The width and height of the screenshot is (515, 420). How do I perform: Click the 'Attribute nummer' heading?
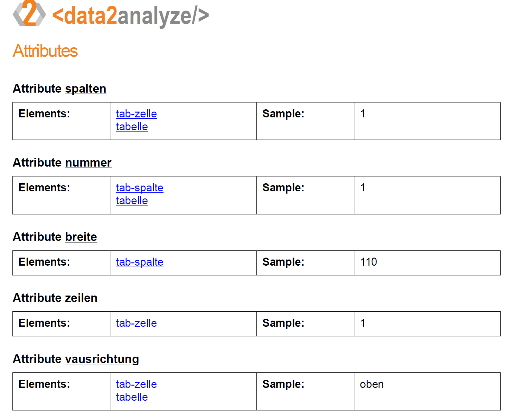click(62, 163)
